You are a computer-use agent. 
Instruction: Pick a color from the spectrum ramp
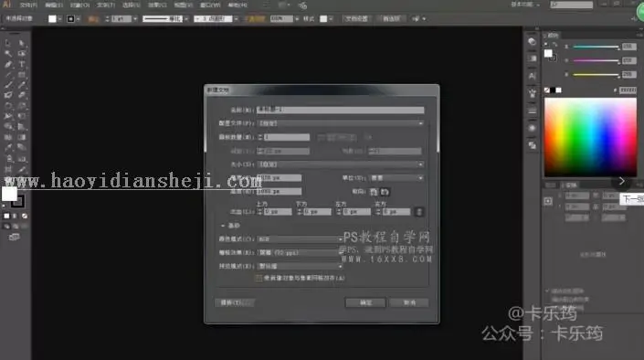[x=591, y=137]
